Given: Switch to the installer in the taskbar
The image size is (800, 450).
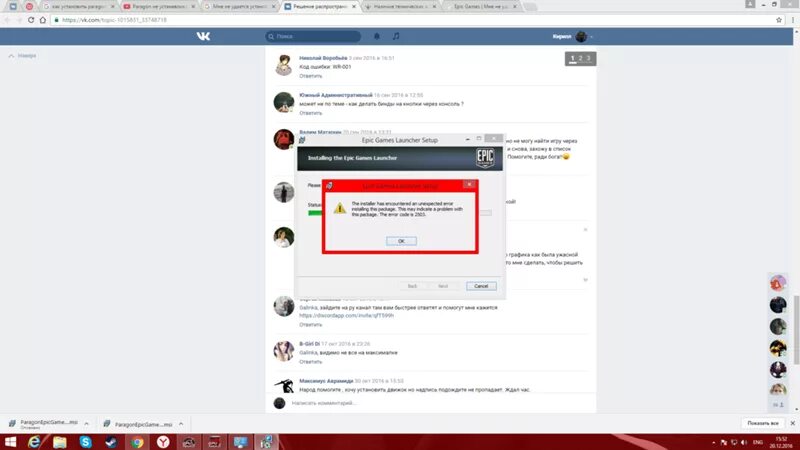Looking at the screenshot, I should [266, 442].
